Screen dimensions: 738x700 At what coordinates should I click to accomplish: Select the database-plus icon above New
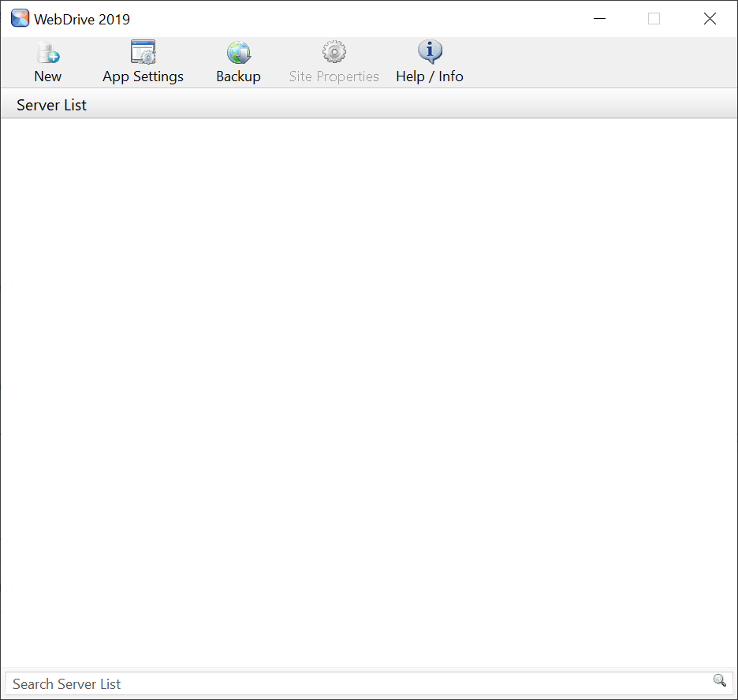(x=47, y=51)
